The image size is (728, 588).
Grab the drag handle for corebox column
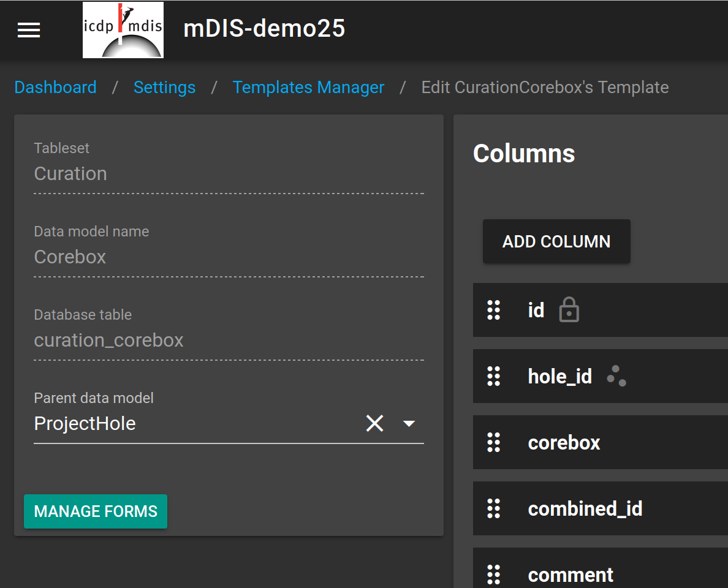[x=493, y=442]
